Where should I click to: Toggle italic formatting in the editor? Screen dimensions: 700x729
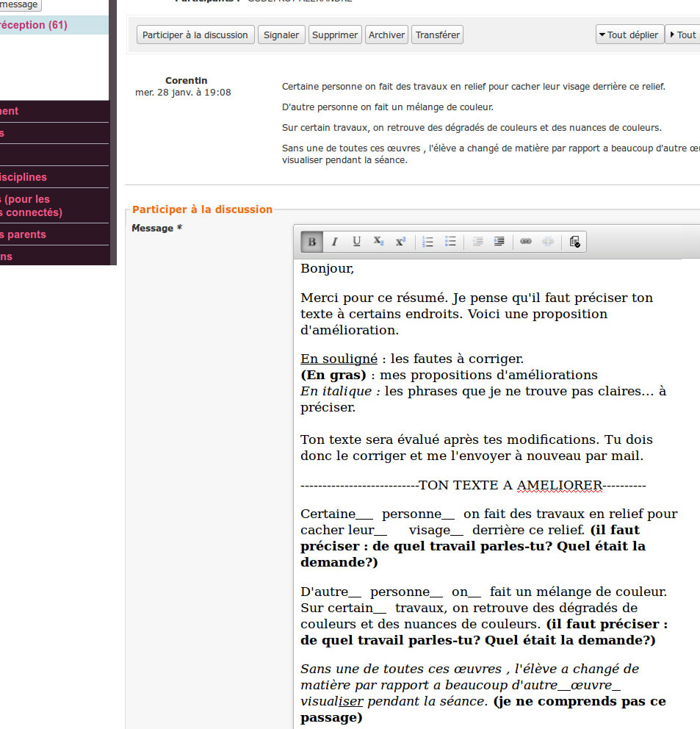coord(334,242)
